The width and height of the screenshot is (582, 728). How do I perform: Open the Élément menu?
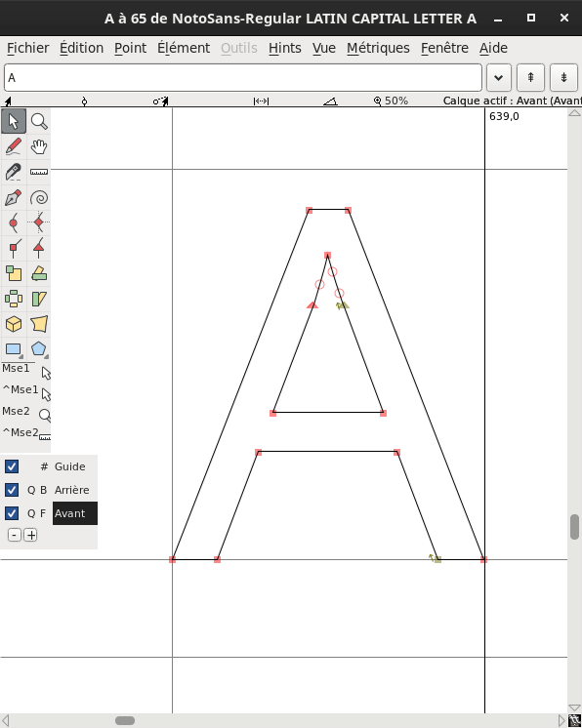pyautogui.click(x=184, y=48)
